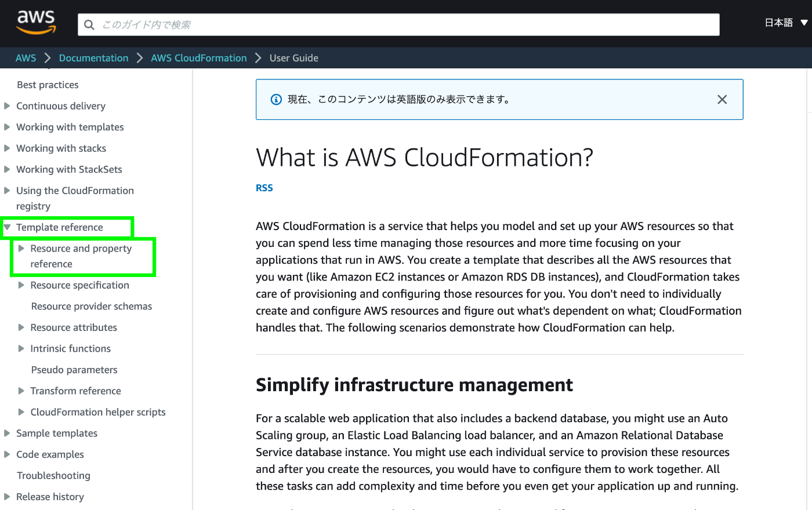Open Pseudo parameters topic
This screenshot has height=510, width=812.
pos(74,370)
